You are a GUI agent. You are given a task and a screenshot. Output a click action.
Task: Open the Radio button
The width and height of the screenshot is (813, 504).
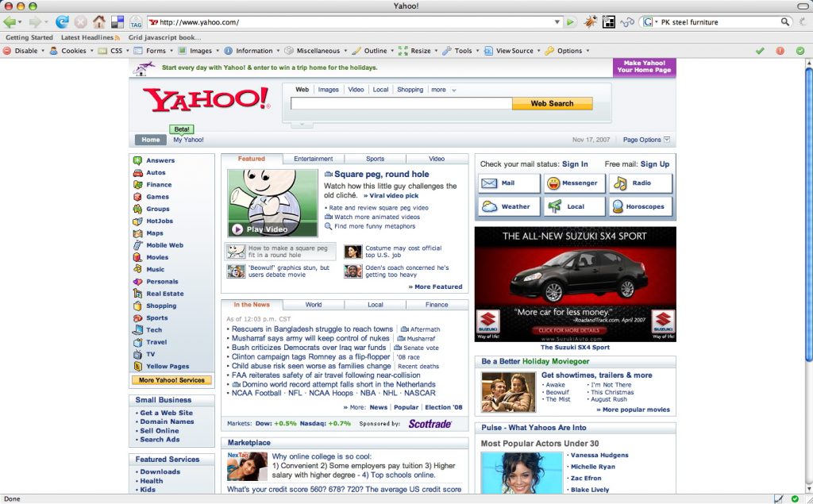(641, 183)
